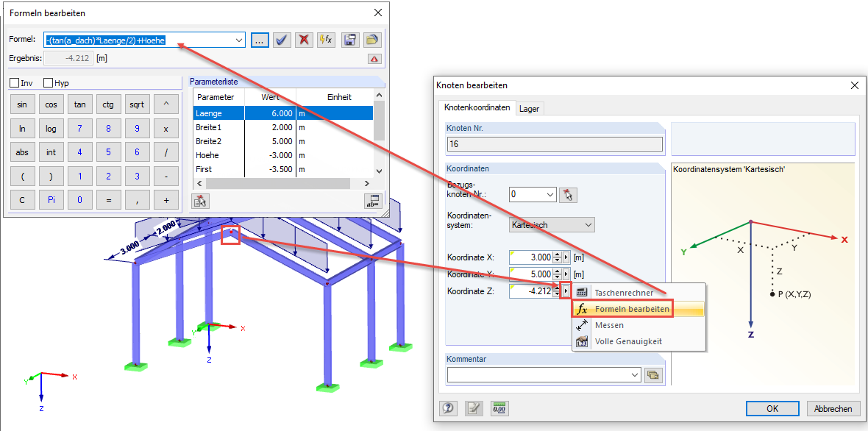Click the red X delete formula icon
Viewport: 868px width, 431px height.
click(304, 40)
